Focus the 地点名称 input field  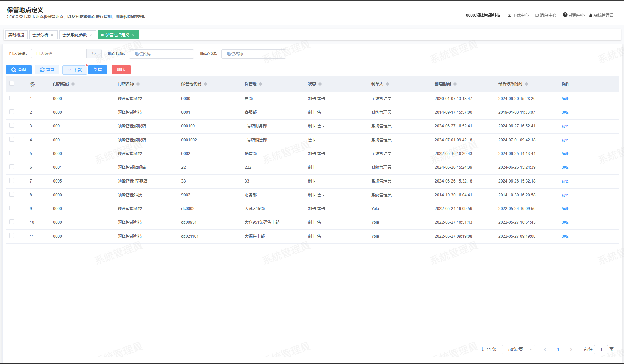point(254,54)
